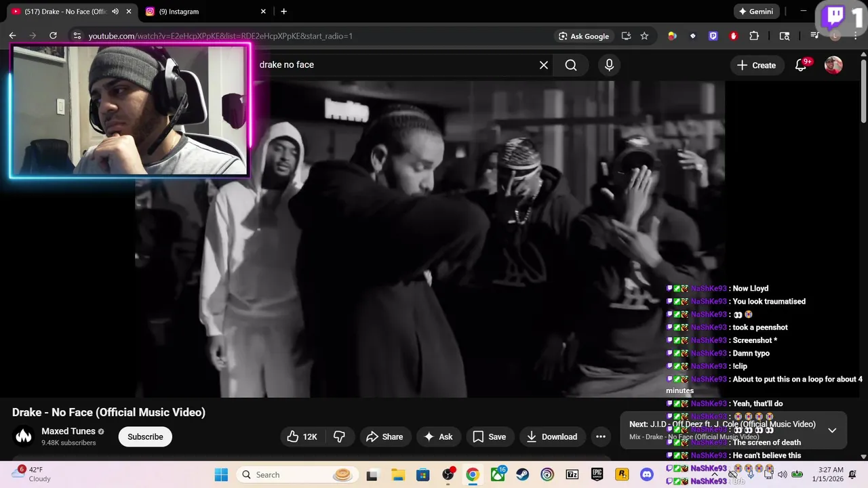Open Windows Start menu
Viewport: 868px width, 488px height.
tap(221, 474)
